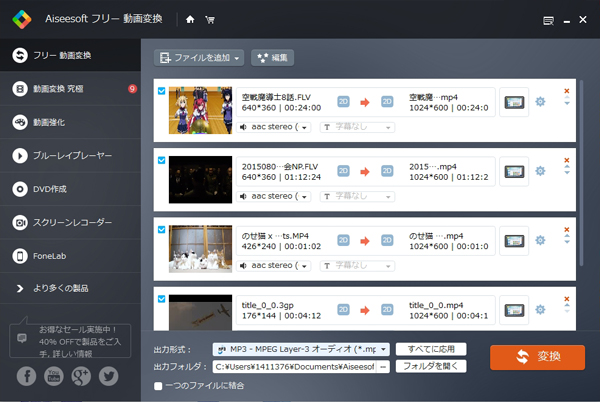The width and height of the screenshot is (600, 402).
Task: Expand ファイルを追加 dropdown
Action: (237, 58)
